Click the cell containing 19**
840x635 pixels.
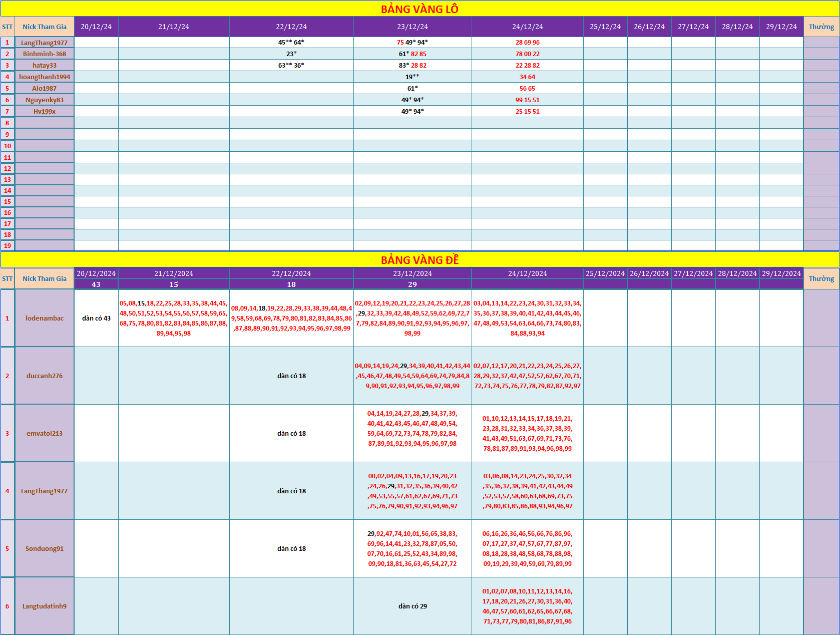tap(412, 77)
